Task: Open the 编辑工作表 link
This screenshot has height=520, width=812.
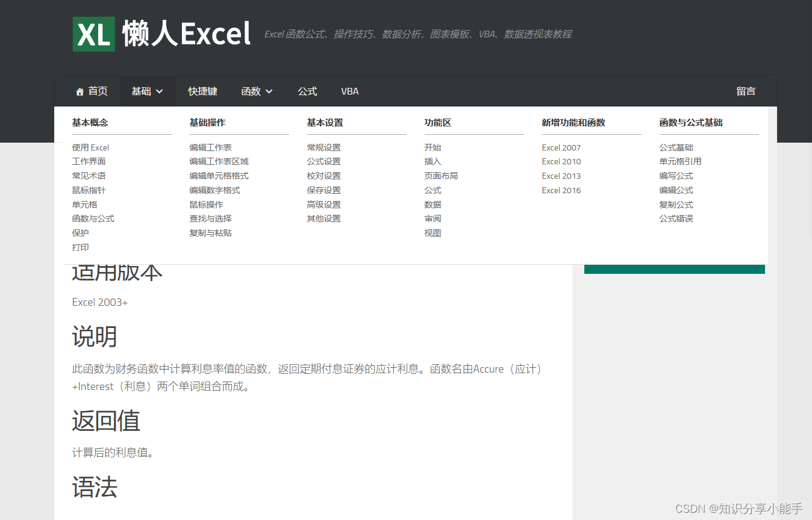Action: click(x=211, y=147)
